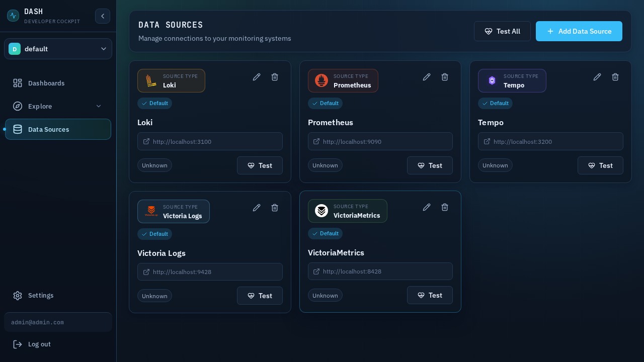Edit the Prometheus data source pencil icon
This screenshot has height=362, width=644.
[427, 77]
